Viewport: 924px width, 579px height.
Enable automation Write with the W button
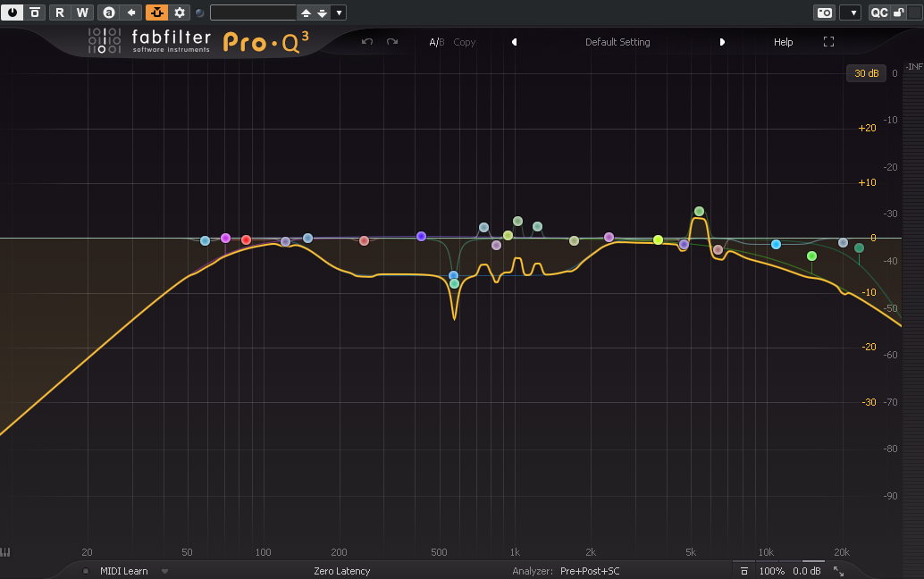tap(82, 13)
